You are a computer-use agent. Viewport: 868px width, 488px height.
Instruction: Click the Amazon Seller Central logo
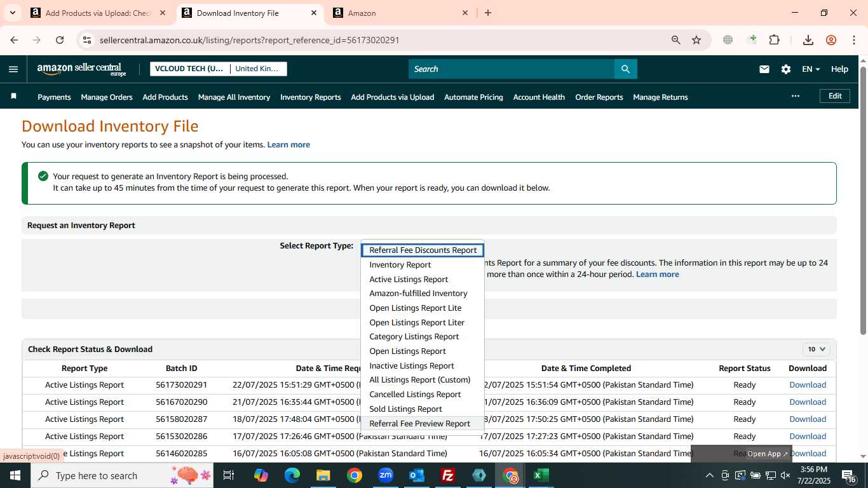coord(81,69)
